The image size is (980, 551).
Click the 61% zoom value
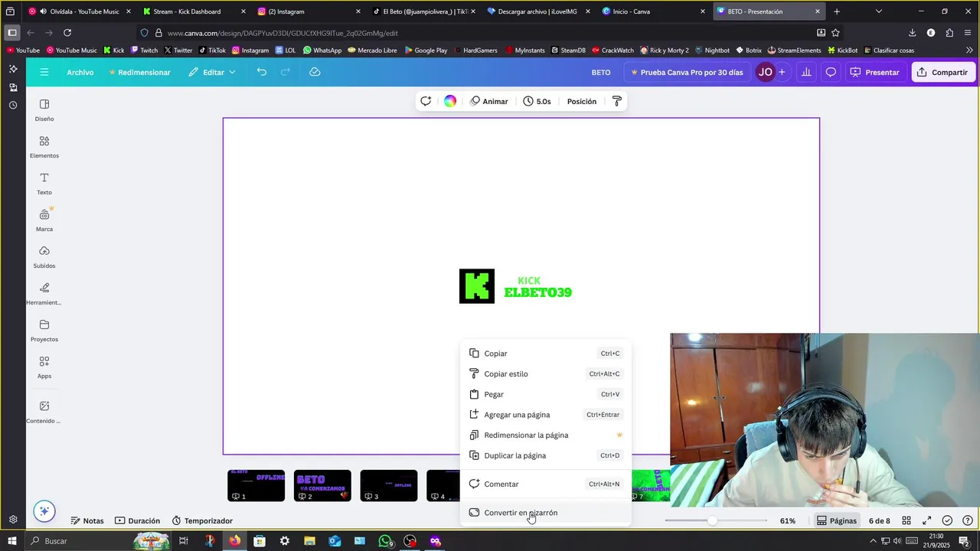pyautogui.click(x=788, y=520)
